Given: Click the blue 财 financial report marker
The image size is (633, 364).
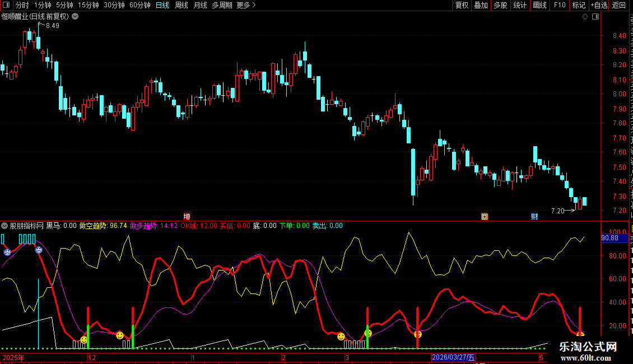Looking at the screenshot, I should (x=534, y=217).
